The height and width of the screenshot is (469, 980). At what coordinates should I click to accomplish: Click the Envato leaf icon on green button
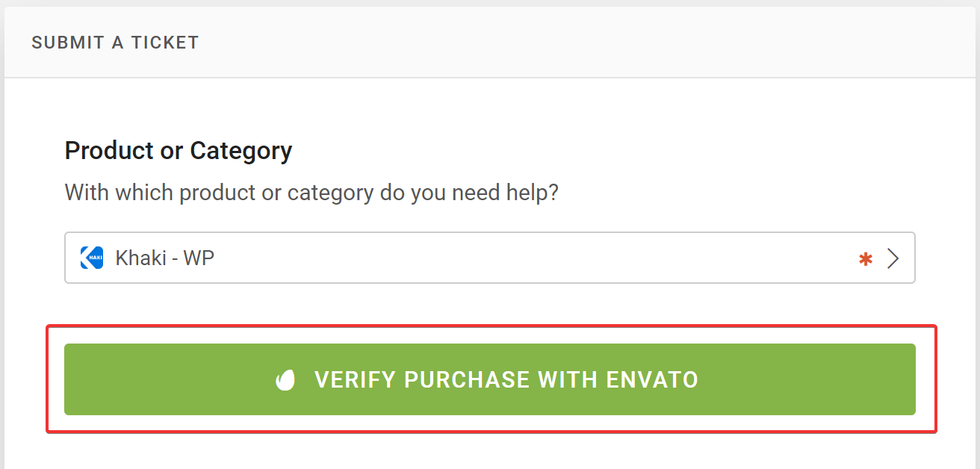point(285,380)
